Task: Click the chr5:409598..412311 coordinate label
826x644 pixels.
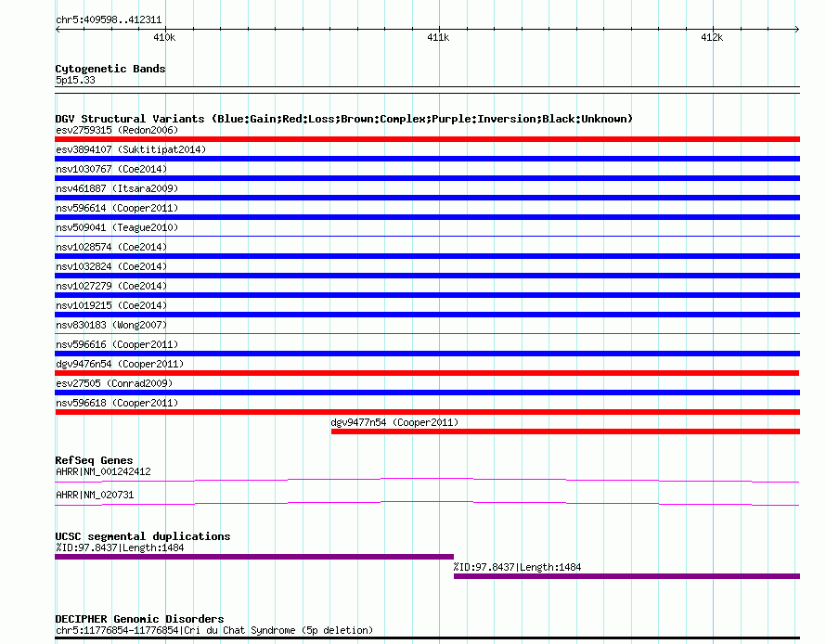Action: [x=109, y=20]
